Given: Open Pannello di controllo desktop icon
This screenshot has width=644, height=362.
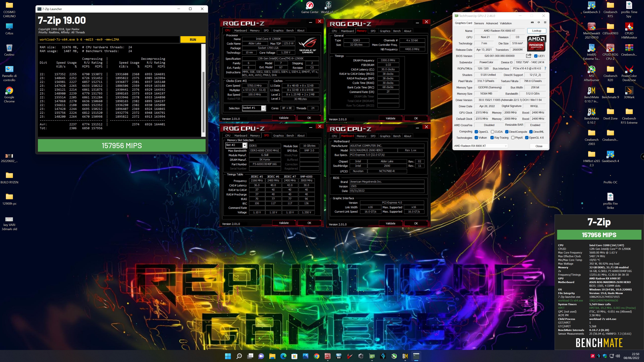Looking at the screenshot, I should 9,73.
